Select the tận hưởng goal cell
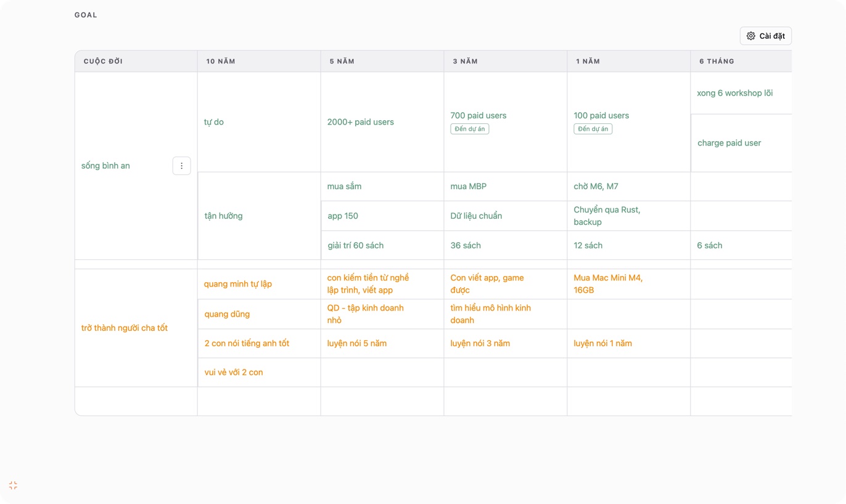The width and height of the screenshot is (846, 504). pos(259,216)
